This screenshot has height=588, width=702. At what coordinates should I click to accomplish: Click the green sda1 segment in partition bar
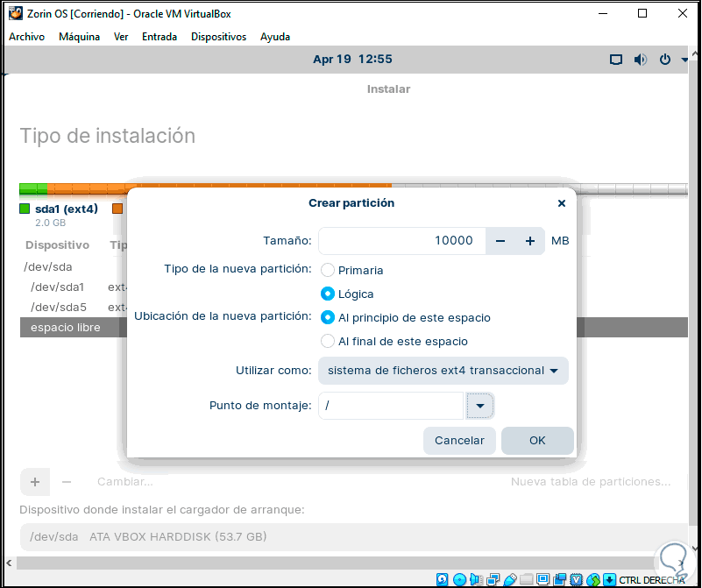click(33, 188)
